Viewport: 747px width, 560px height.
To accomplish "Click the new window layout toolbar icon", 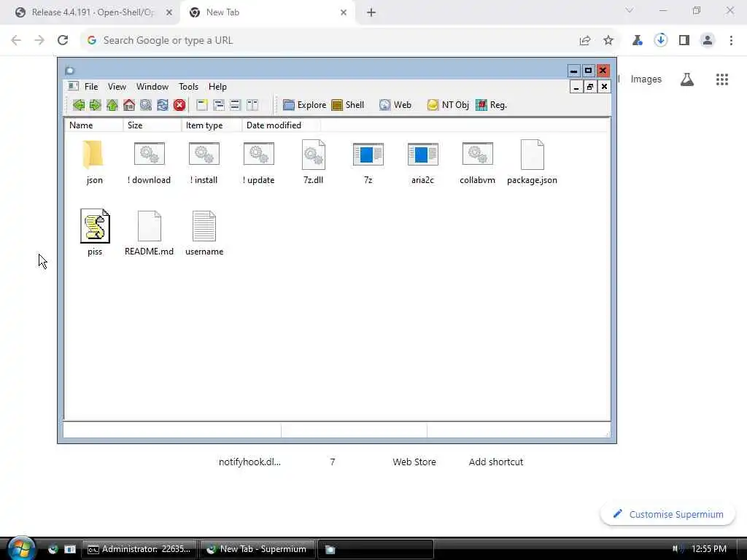I will click(202, 105).
